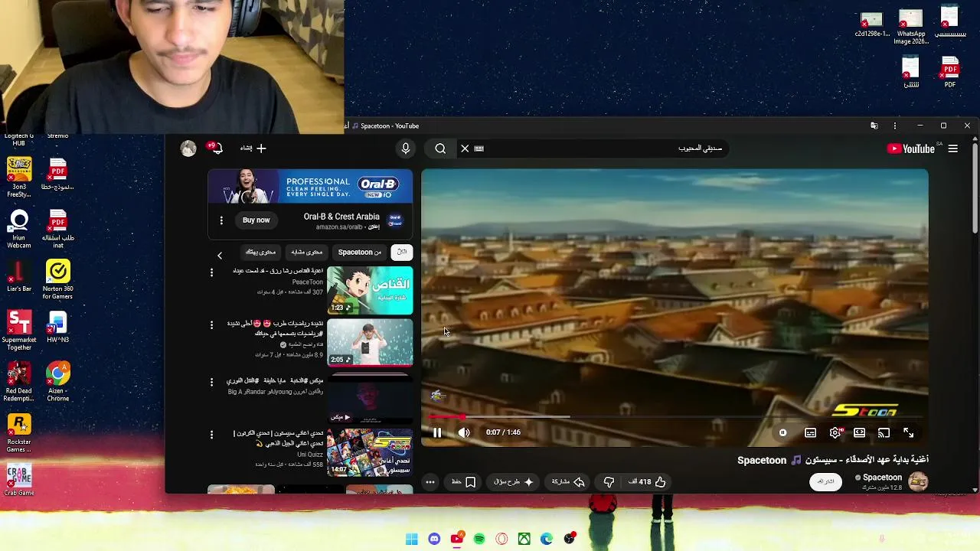Enter fullscreen with the fullscreen icon
This screenshot has width=980, height=551.
coord(908,432)
